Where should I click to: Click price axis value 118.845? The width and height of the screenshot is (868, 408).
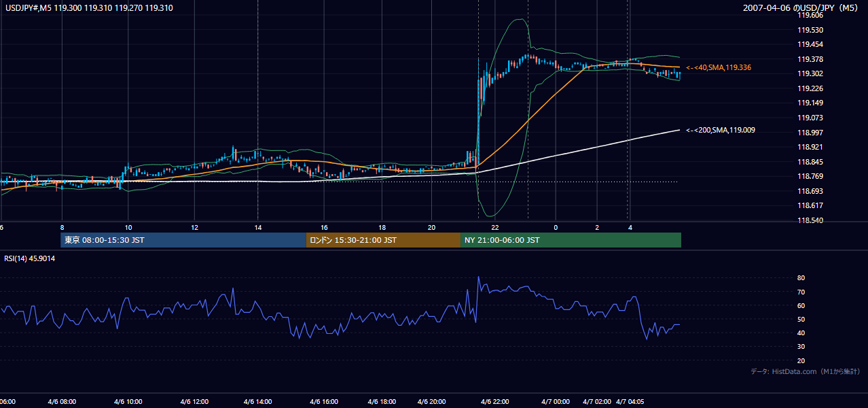pyautogui.click(x=810, y=162)
